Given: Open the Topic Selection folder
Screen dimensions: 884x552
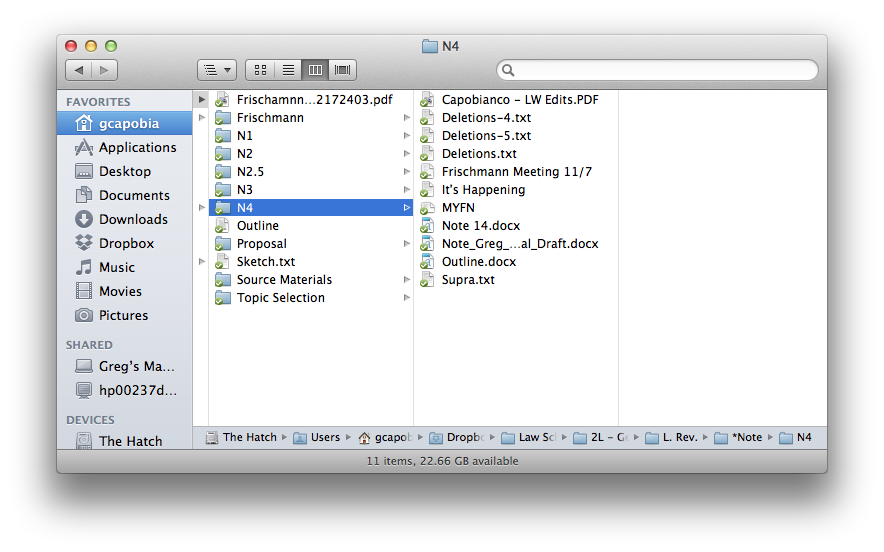Looking at the screenshot, I should (x=311, y=298).
